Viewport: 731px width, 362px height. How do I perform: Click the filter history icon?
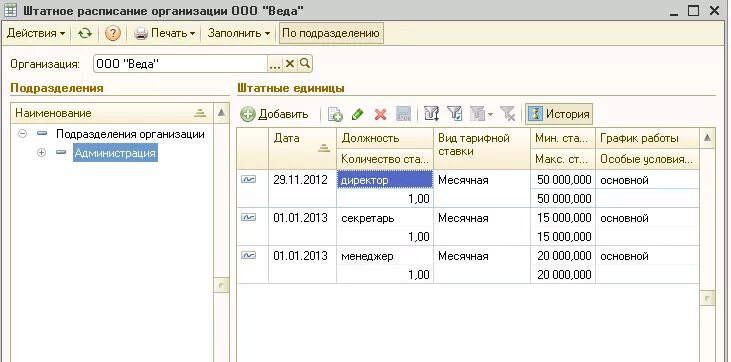tap(477, 114)
